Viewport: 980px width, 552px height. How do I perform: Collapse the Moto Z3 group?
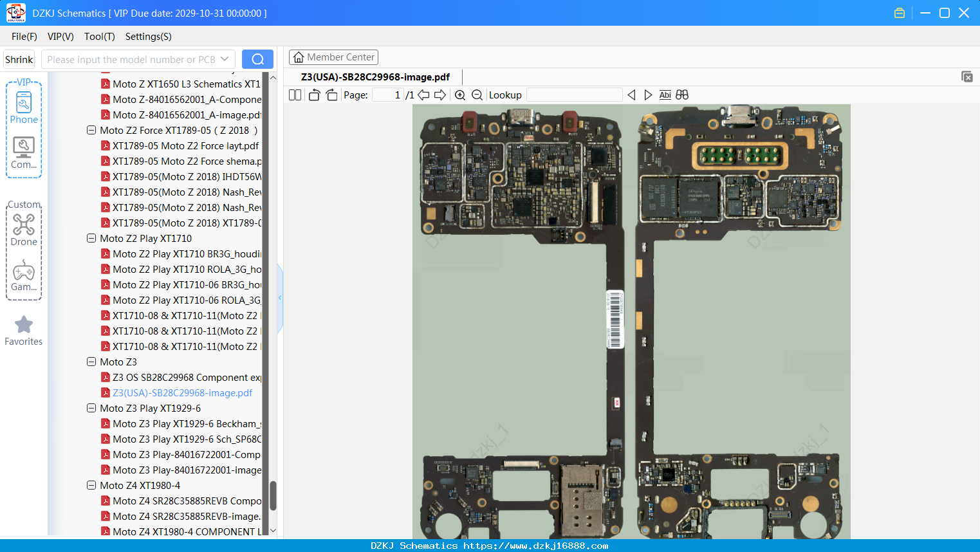[91, 362]
